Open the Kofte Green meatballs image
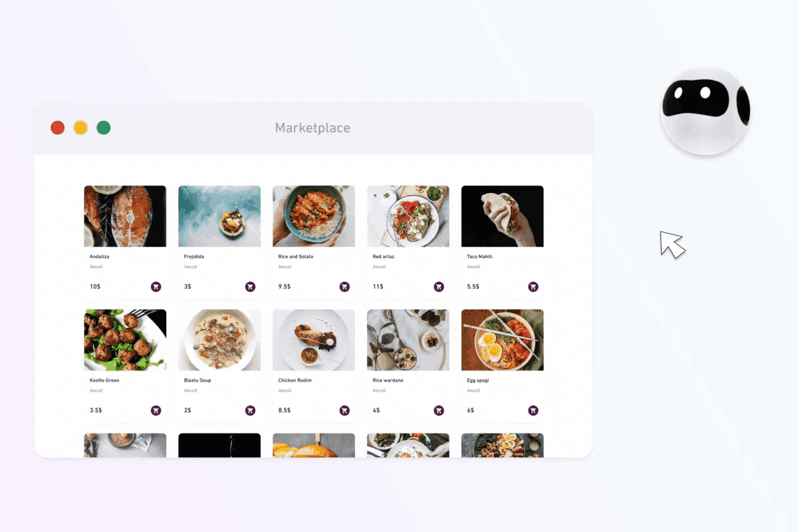The width and height of the screenshot is (798, 532). pos(125,340)
